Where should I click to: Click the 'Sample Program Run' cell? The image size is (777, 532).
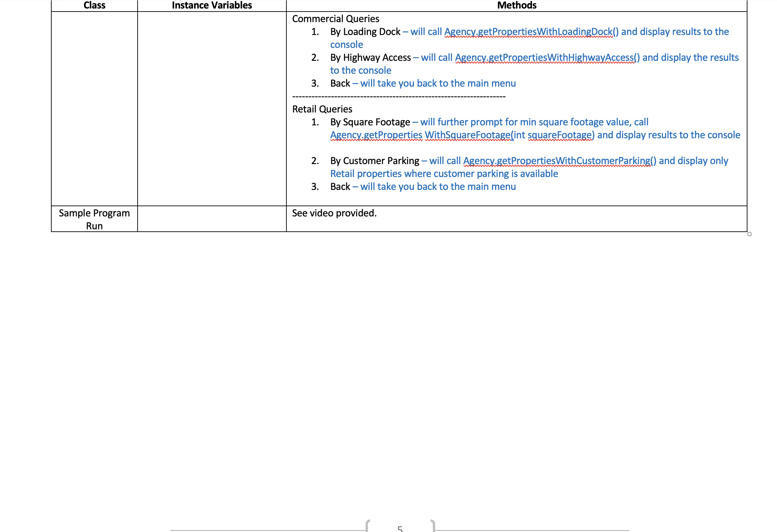(x=94, y=219)
